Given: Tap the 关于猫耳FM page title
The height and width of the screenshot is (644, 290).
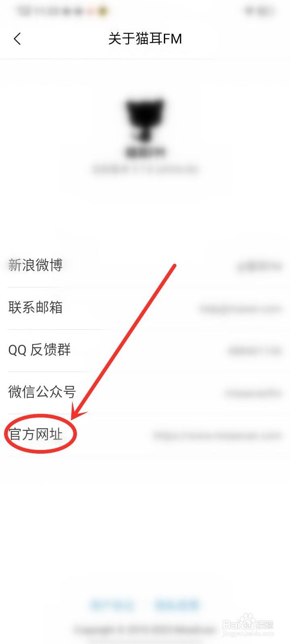Looking at the screenshot, I should click(x=145, y=39).
